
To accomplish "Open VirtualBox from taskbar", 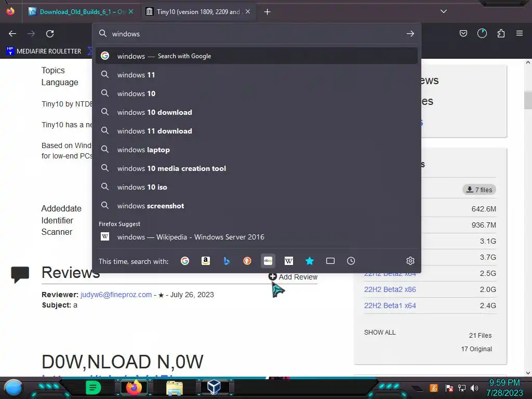I will (x=214, y=388).
